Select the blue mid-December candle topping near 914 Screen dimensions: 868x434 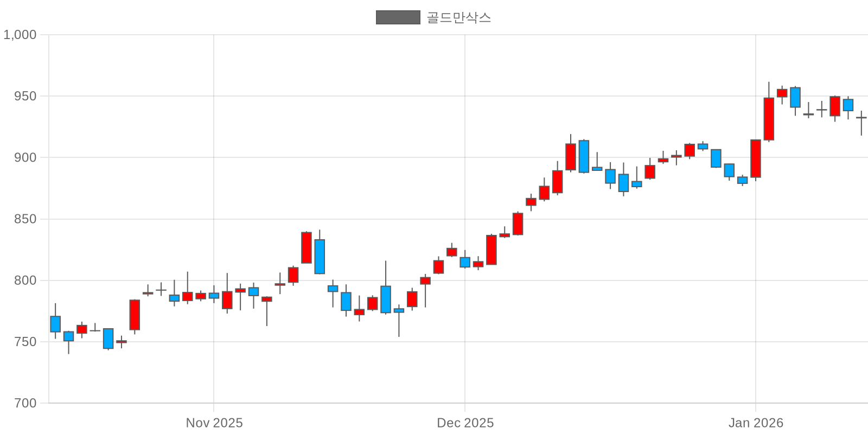[x=584, y=156]
